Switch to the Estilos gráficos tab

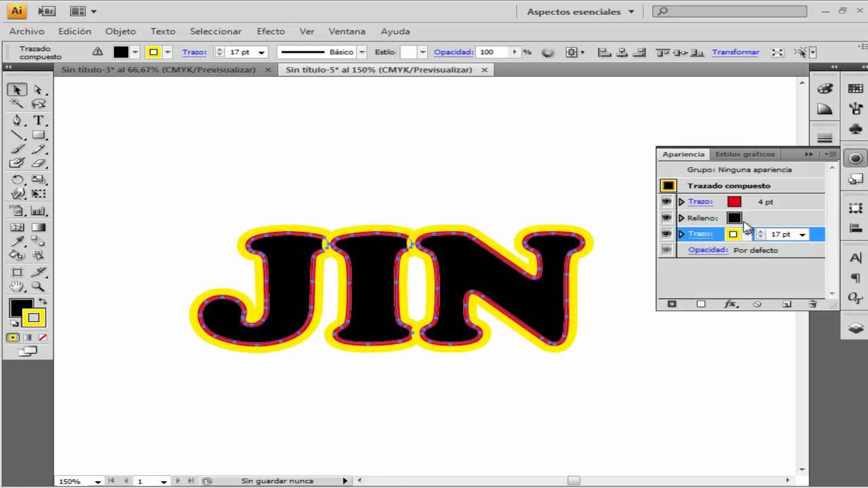745,154
